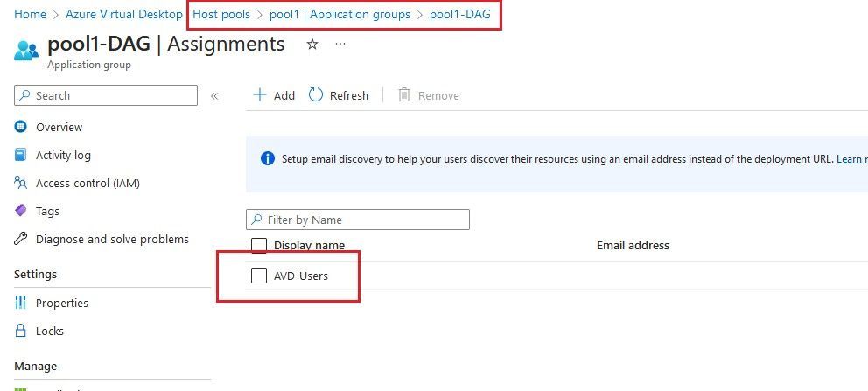Open the Home breadcrumb link
Screen dimensions: 868x391
(30, 14)
